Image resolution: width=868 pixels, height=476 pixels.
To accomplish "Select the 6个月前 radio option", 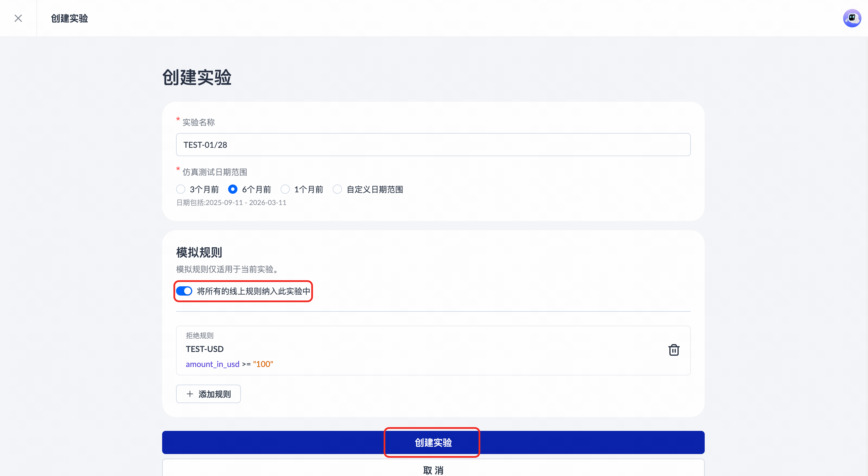I will pos(232,189).
